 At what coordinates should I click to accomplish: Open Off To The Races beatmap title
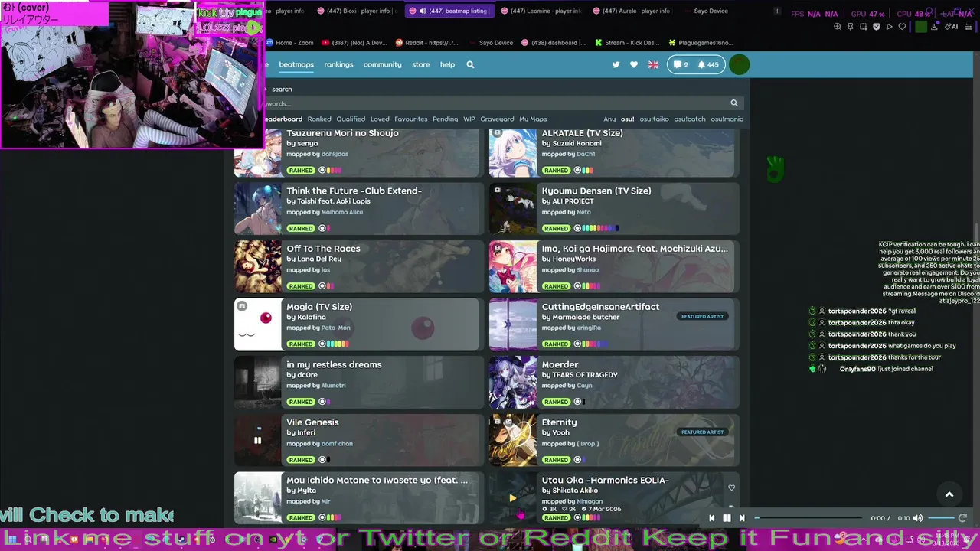point(323,249)
